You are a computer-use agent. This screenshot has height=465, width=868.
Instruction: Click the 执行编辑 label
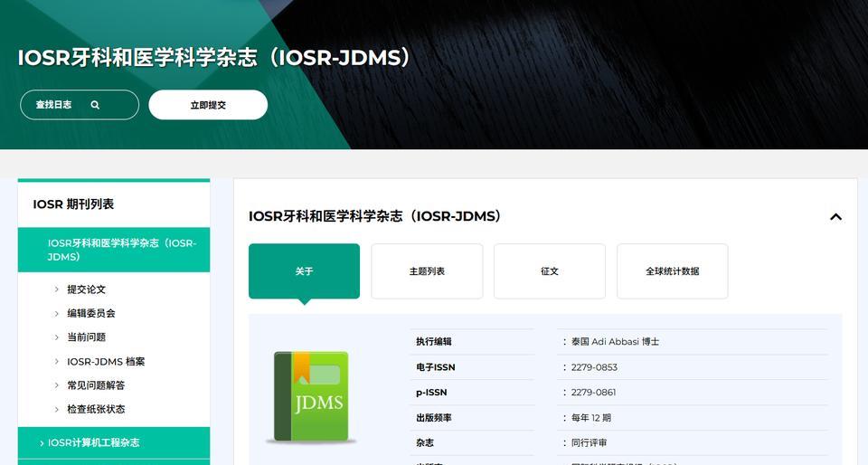coord(434,342)
